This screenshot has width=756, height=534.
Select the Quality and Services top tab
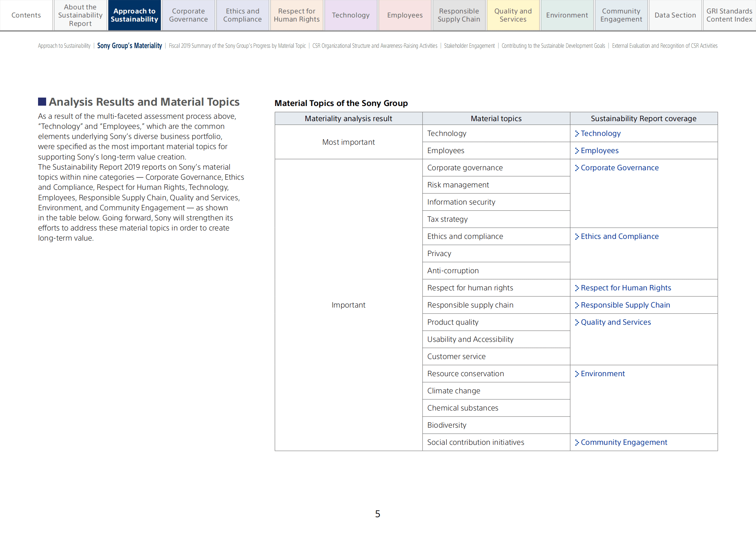(x=513, y=15)
